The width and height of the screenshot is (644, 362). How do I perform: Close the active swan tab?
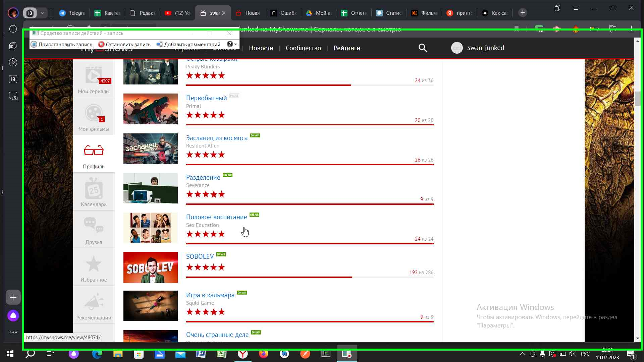(224, 13)
